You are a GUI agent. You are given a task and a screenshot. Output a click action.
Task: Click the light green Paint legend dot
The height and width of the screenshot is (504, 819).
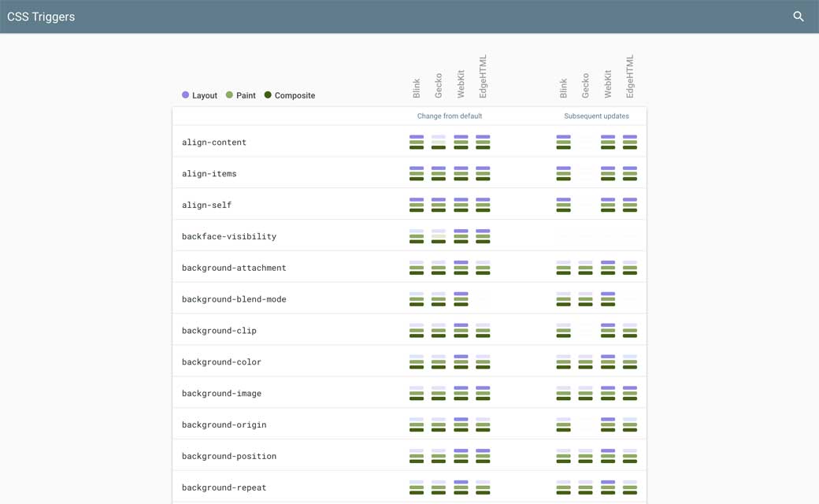pos(230,94)
